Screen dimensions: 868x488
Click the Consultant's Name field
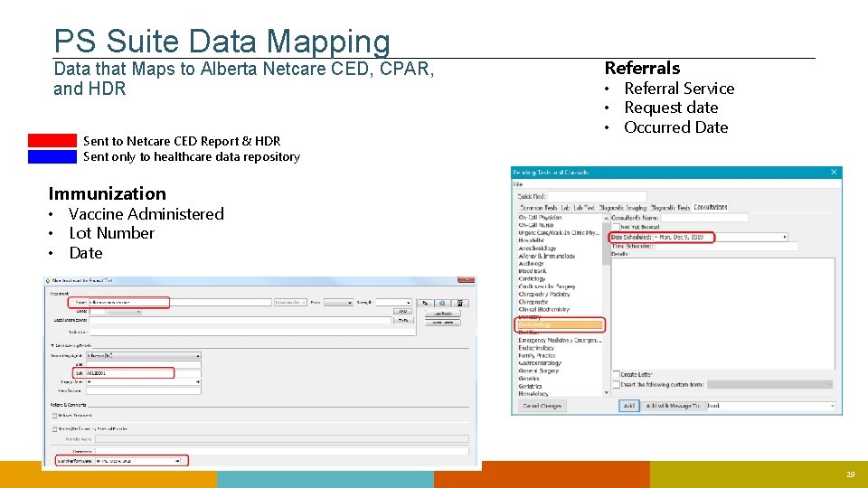[704, 218]
